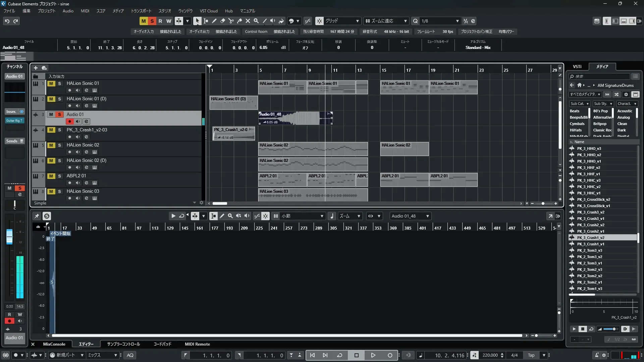Select the Mute X tool in the toolbar
This screenshot has width=644, height=362.
click(248, 21)
